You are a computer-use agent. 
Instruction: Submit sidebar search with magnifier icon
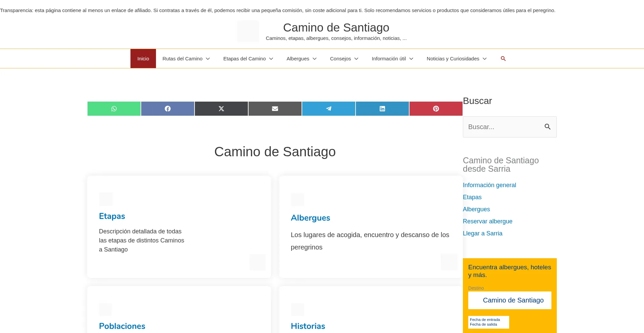(x=548, y=127)
